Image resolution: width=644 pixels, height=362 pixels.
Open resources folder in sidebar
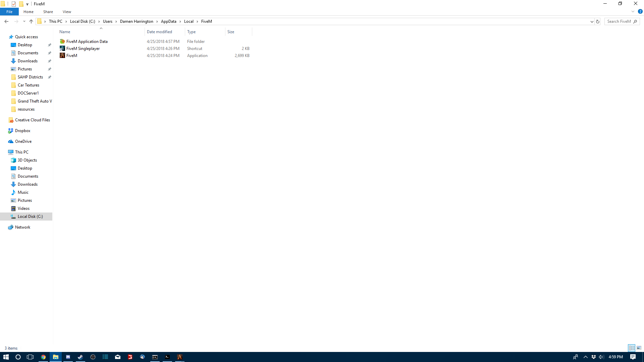click(x=26, y=109)
